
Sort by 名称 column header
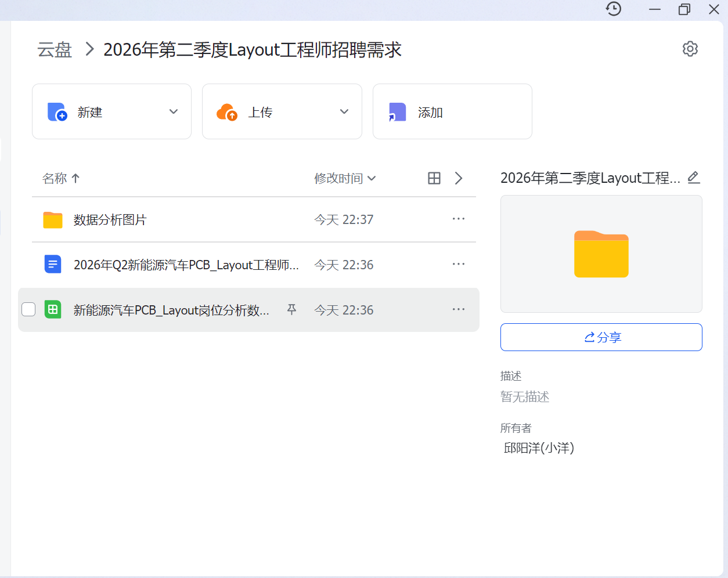click(61, 178)
